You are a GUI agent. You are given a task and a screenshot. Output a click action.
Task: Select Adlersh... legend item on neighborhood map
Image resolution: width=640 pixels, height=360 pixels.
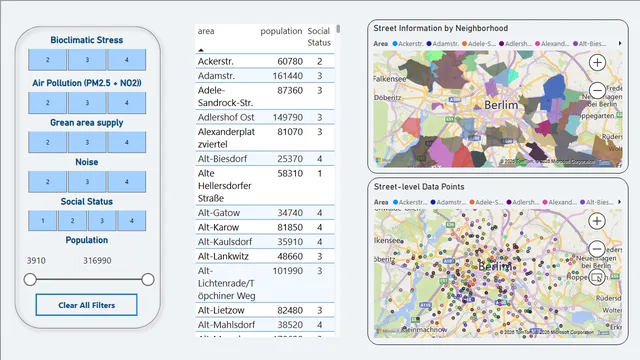point(516,44)
